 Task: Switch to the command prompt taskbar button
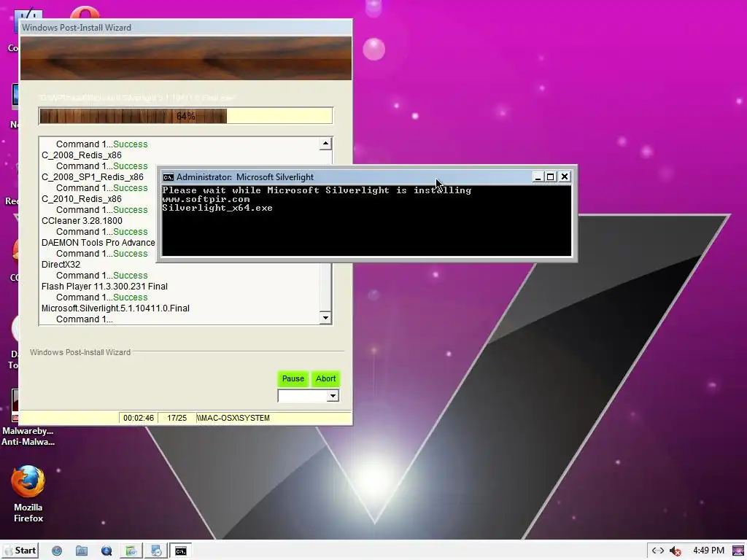[x=181, y=551]
